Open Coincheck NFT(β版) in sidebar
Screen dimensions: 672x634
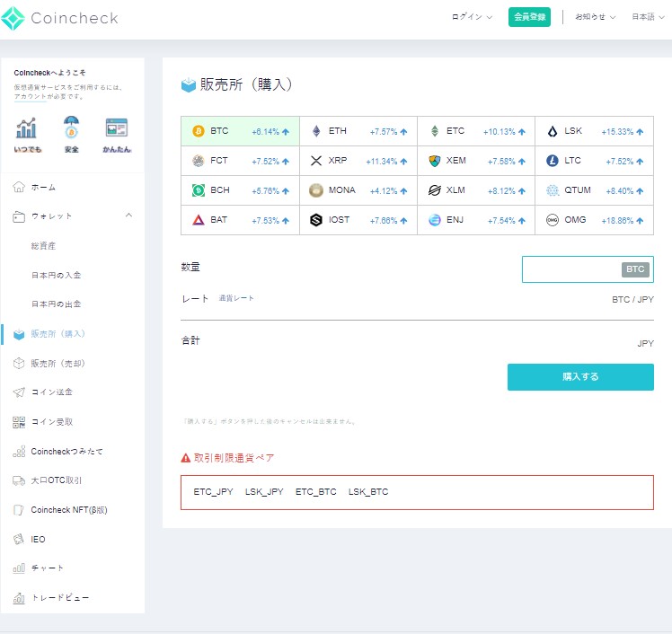69,510
